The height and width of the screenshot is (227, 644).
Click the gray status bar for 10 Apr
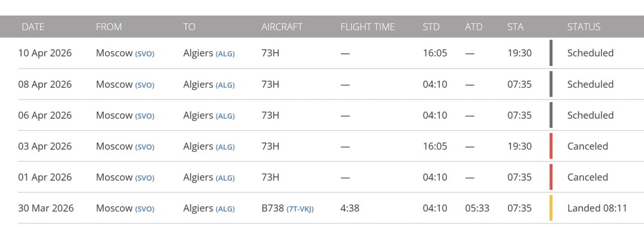point(551,53)
